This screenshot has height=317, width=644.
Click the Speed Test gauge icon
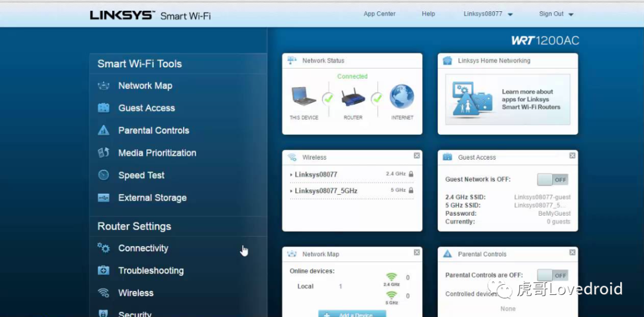[103, 175]
